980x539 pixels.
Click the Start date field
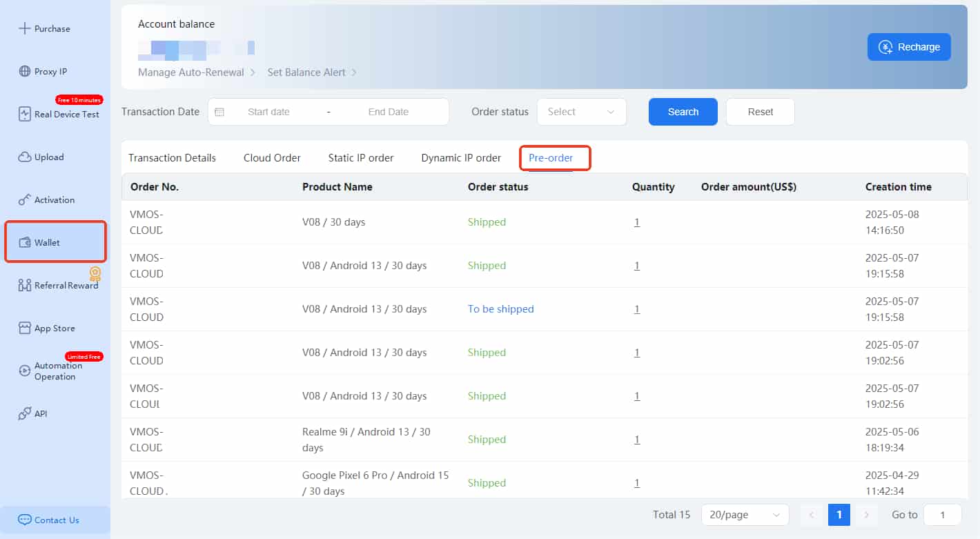click(x=268, y=112)
